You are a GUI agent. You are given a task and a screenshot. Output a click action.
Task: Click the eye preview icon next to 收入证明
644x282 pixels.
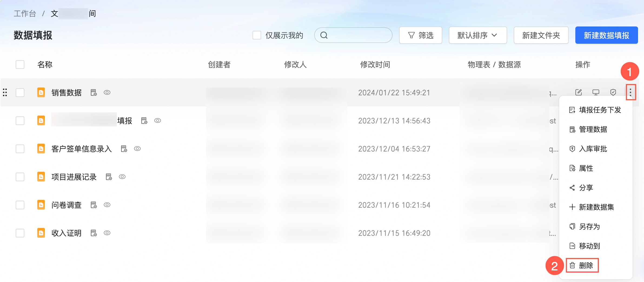107,233
